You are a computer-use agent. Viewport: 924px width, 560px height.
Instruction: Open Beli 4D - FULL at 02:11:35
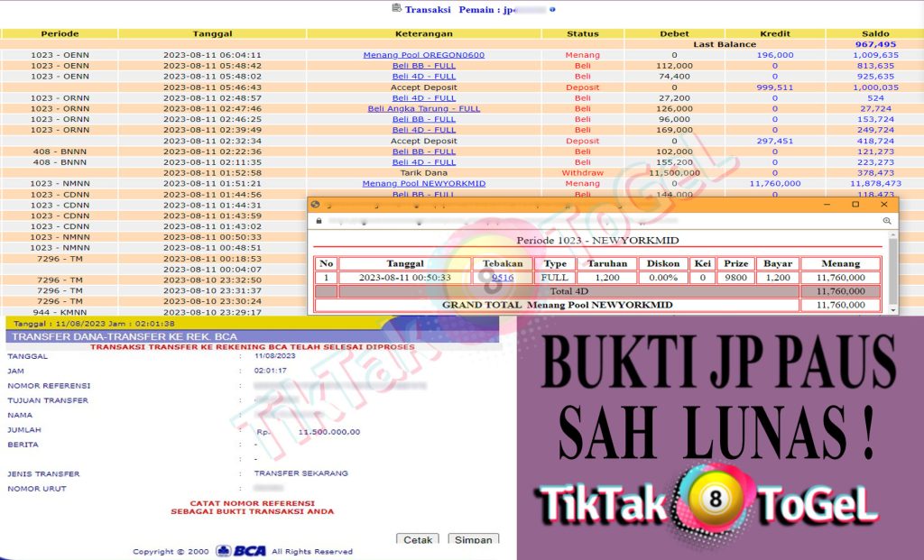click(424, 162)
